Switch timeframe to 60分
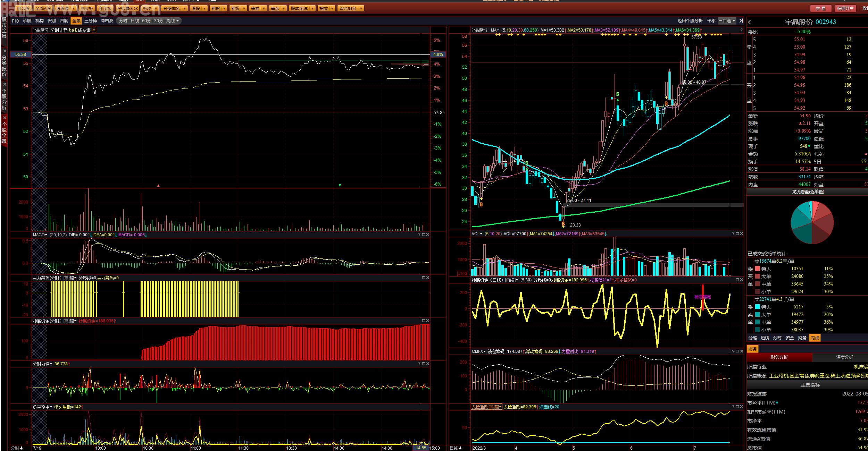Image resolution: width=868 pixels, height=451 pixels. (147, 21)
